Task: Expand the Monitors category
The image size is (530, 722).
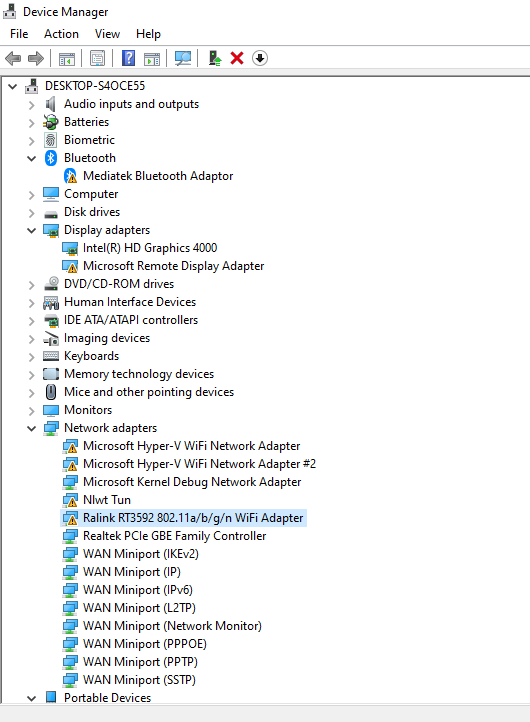Action: pyautogui.click(x=31, y=411)
